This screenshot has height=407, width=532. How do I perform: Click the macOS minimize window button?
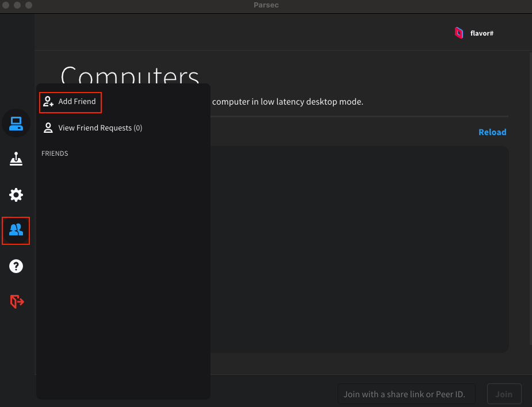[17, 5]
